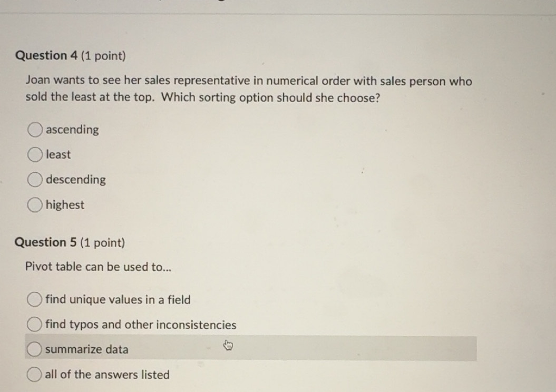Click the 'all of the answers listed' text
The image size is (556, 392).
(x=107, y=375)
